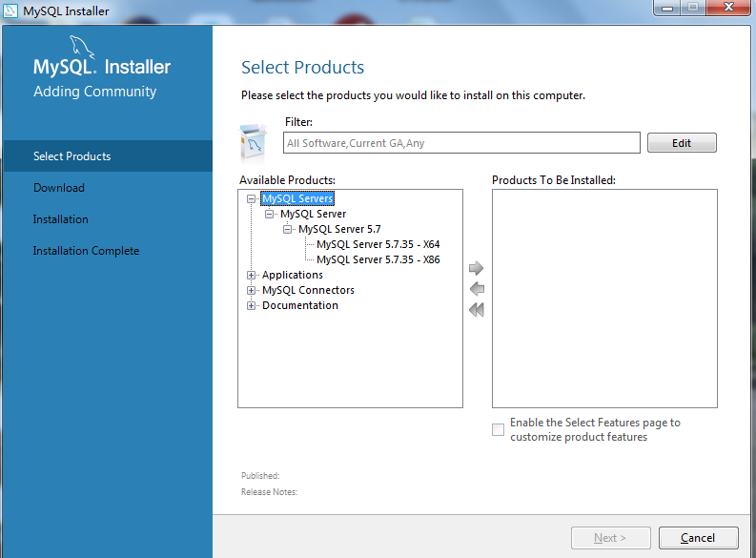Collapse the MySQL Server node

[x=269, y=214]
